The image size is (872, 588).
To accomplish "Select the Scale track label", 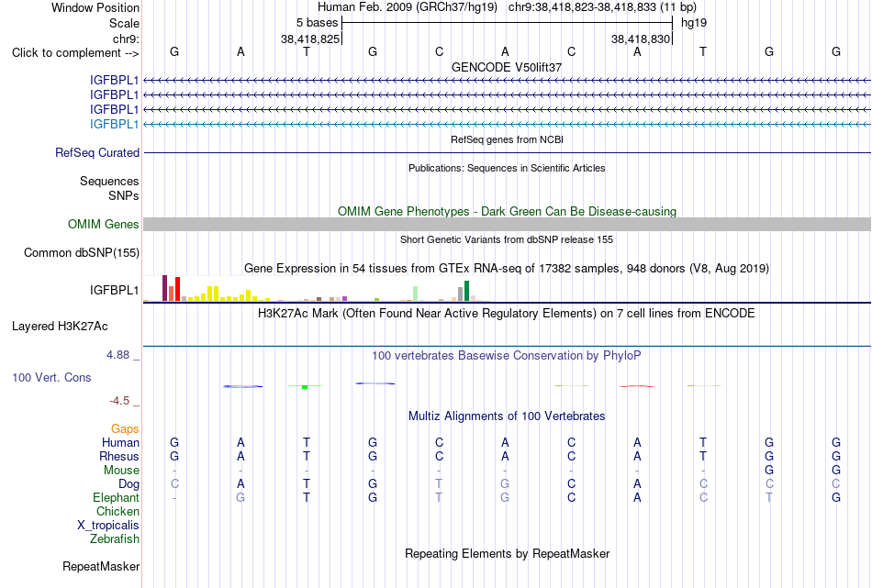I will [124, 23].
